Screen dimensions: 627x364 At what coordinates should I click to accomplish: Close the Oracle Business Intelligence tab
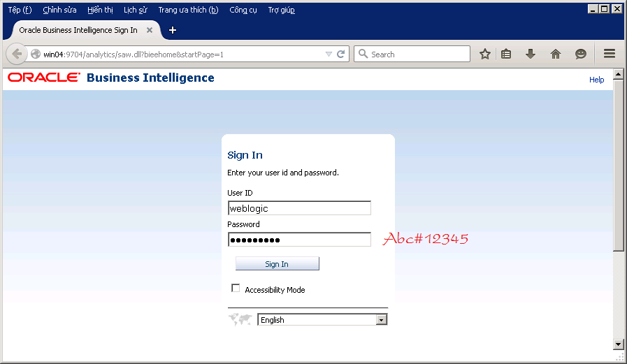click(x=150, y=30)
